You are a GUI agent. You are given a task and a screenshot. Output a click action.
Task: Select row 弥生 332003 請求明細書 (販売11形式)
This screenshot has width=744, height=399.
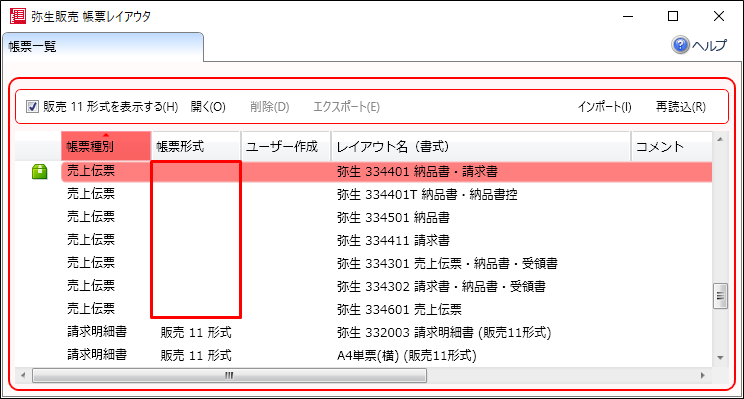387,332
